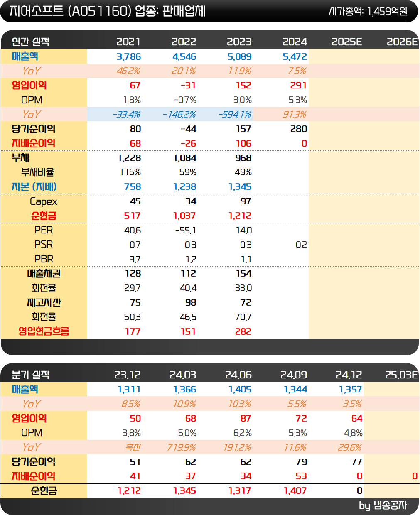Click the inventory turnover value '70.7'
Image resolution: width=420 pixels, height=515 pixels.
tap(243, 317)
